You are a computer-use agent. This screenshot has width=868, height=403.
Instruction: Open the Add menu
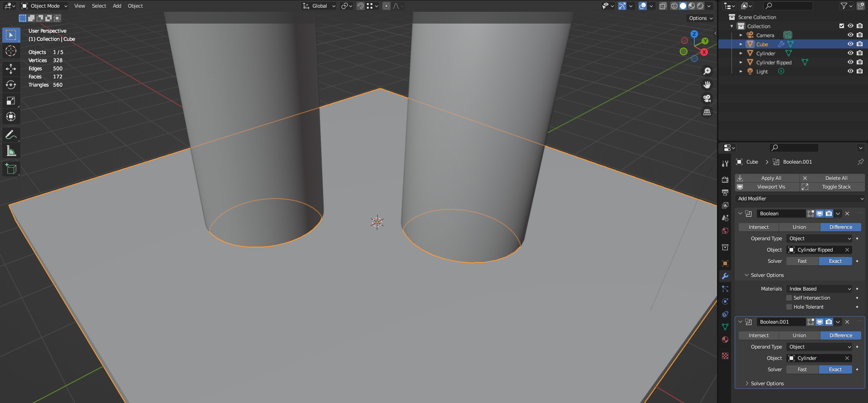click(x=117, y=6)
